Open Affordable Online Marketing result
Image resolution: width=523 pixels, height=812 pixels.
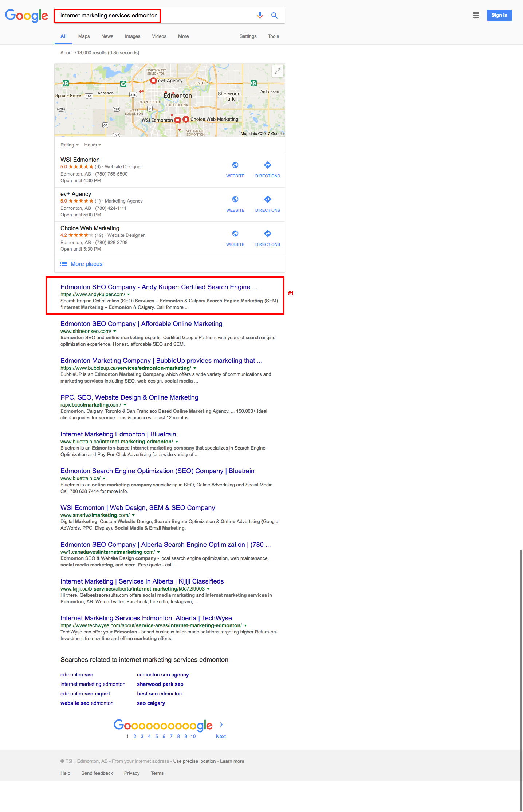[x=141, y=324]
